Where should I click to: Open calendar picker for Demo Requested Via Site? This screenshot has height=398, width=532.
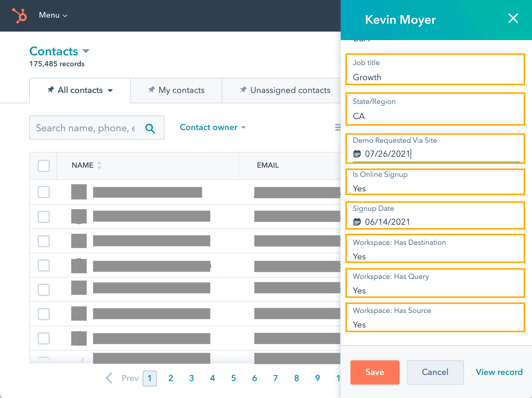click(357, 154)
